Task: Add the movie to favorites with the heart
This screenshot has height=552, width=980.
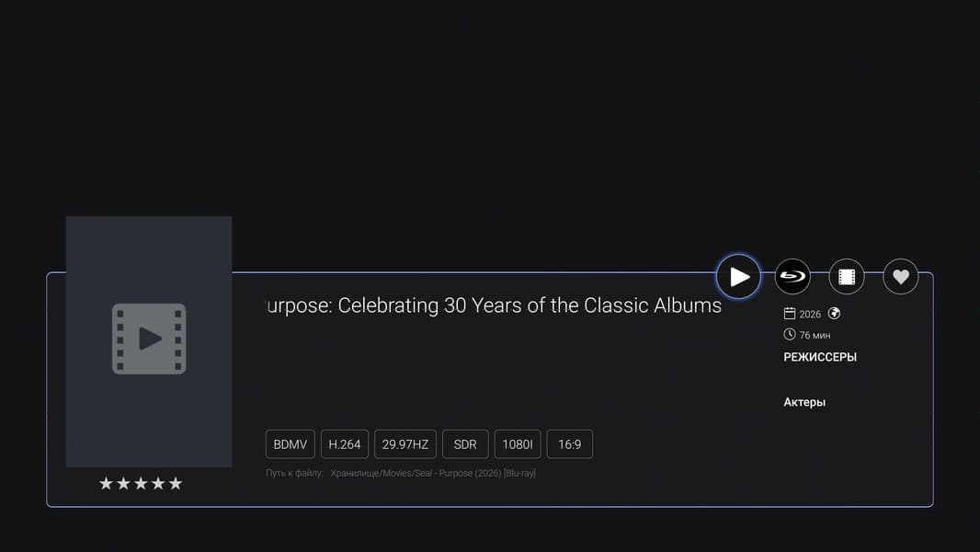Action: [901, 276]
